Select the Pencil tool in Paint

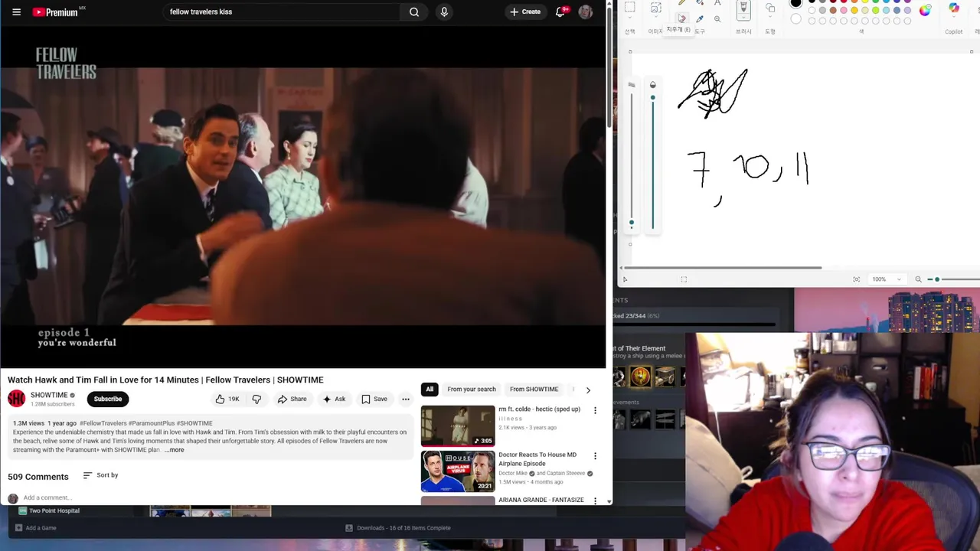pyautogui.click(x=682, y=3)
